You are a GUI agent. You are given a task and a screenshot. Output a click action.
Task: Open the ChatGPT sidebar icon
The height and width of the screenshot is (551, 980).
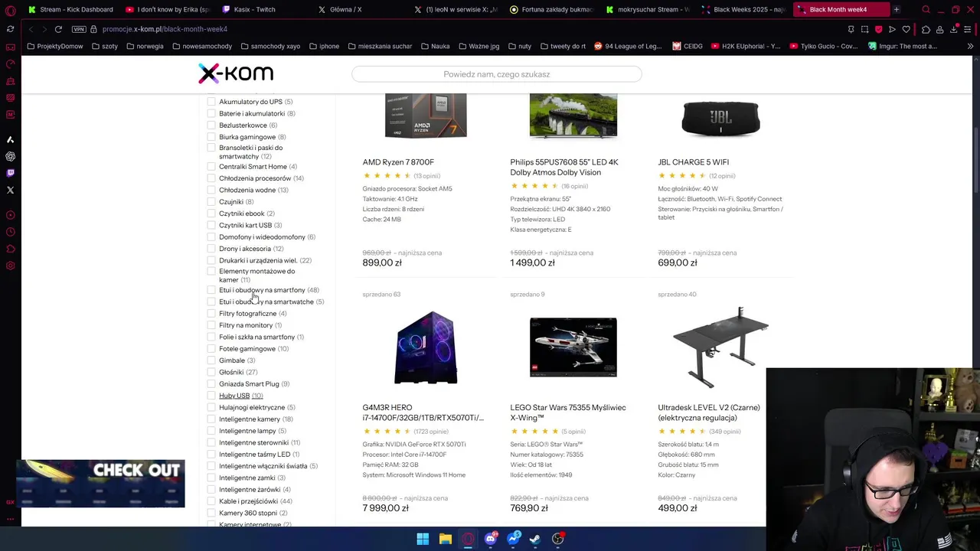(x=10, y=156)
